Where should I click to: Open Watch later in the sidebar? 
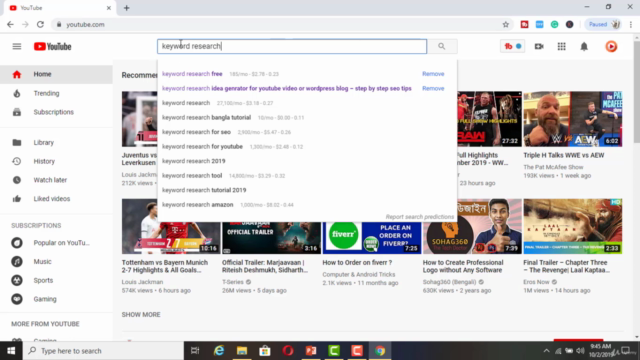[x=56, y=180]
